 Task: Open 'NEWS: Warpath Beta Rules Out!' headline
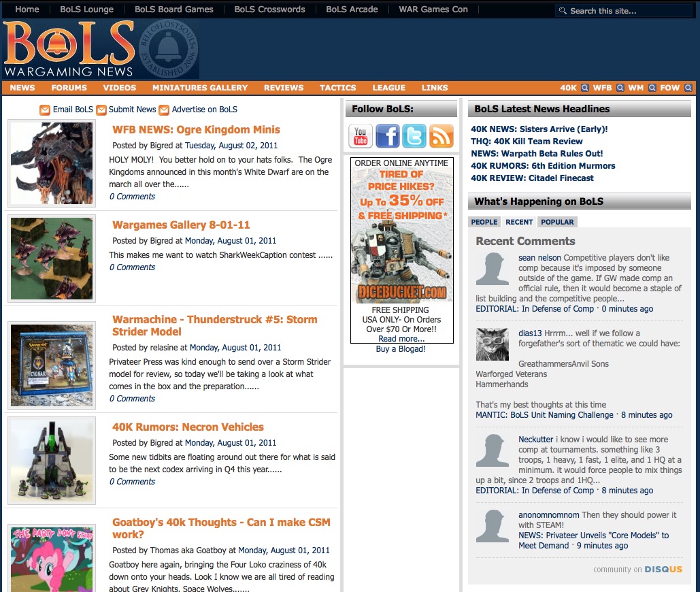pos(537,154)
